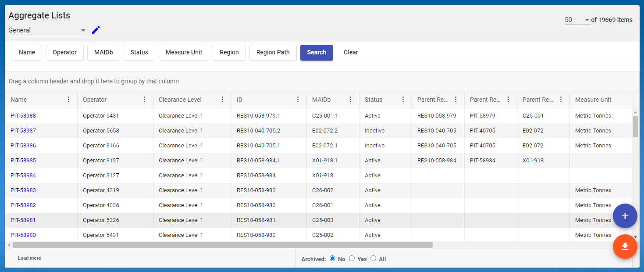644x272 pixels.
Task: Click the horizontal scrollbar of the table
Action: click(x=222, y=245)
